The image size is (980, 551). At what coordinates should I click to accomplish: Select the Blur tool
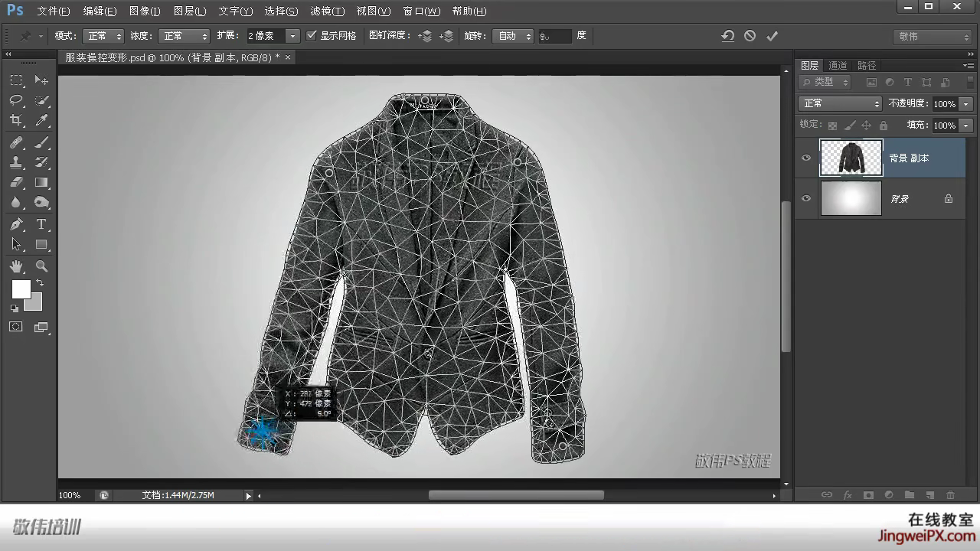point(16,202)
